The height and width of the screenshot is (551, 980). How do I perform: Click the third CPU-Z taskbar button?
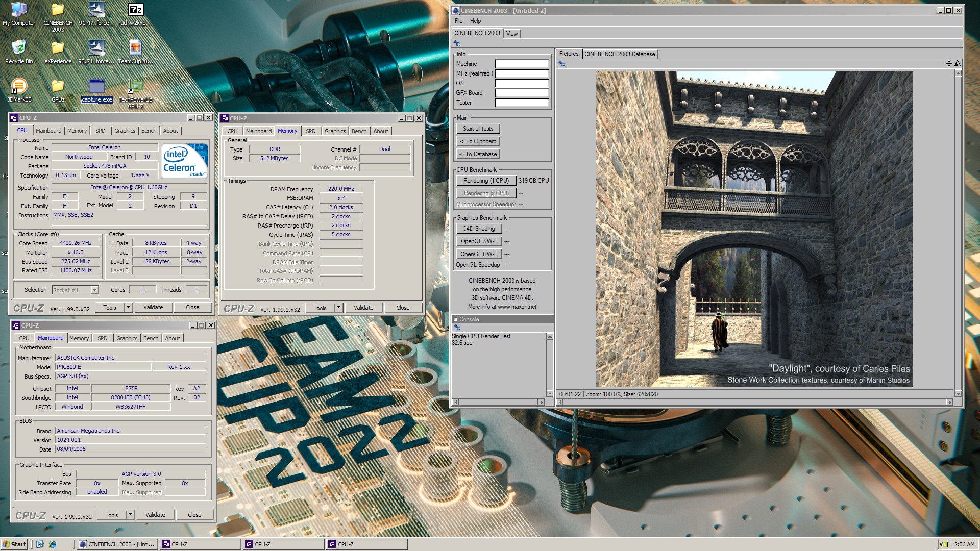(x=366, y=544)
